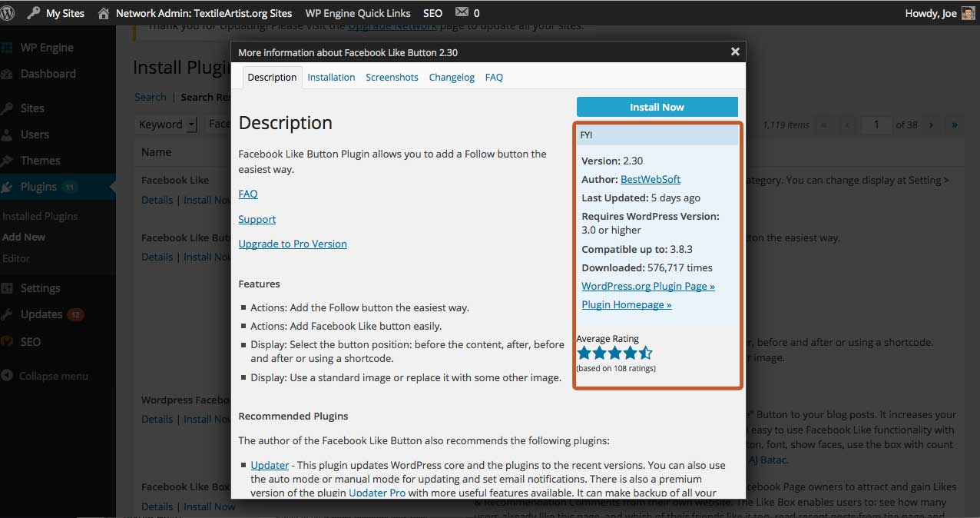
Task: Open WP Engine Quick Links menu
Action: [x=358, y=13]
